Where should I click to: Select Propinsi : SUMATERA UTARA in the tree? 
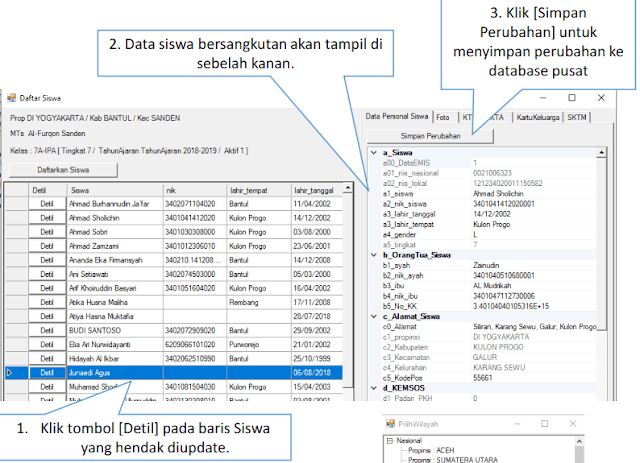tap(453, 460)
